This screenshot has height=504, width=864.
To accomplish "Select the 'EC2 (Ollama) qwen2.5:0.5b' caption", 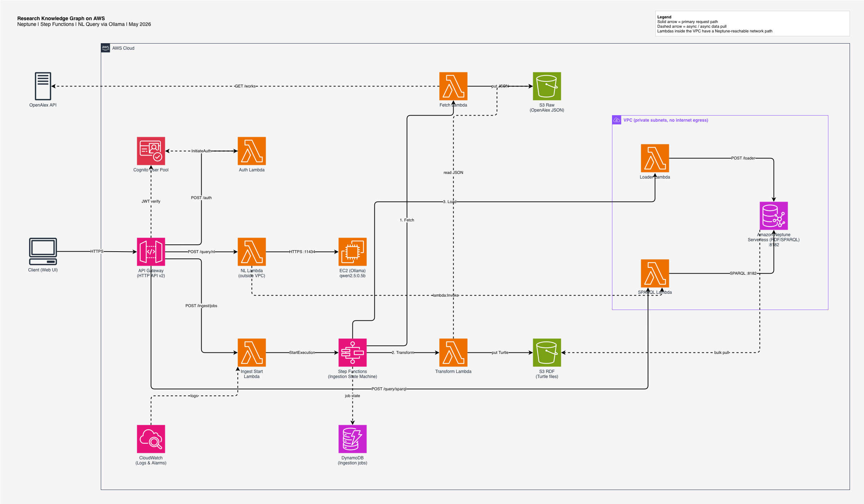I will pos(352,273).
